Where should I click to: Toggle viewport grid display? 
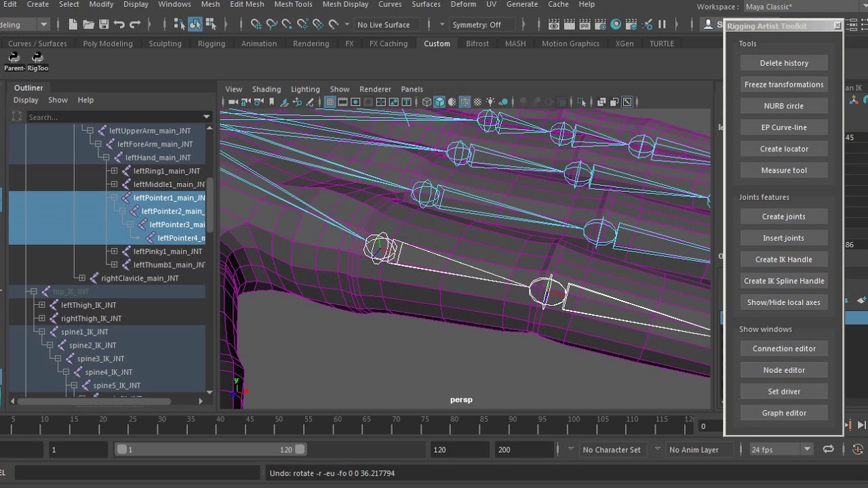point(330,102)
